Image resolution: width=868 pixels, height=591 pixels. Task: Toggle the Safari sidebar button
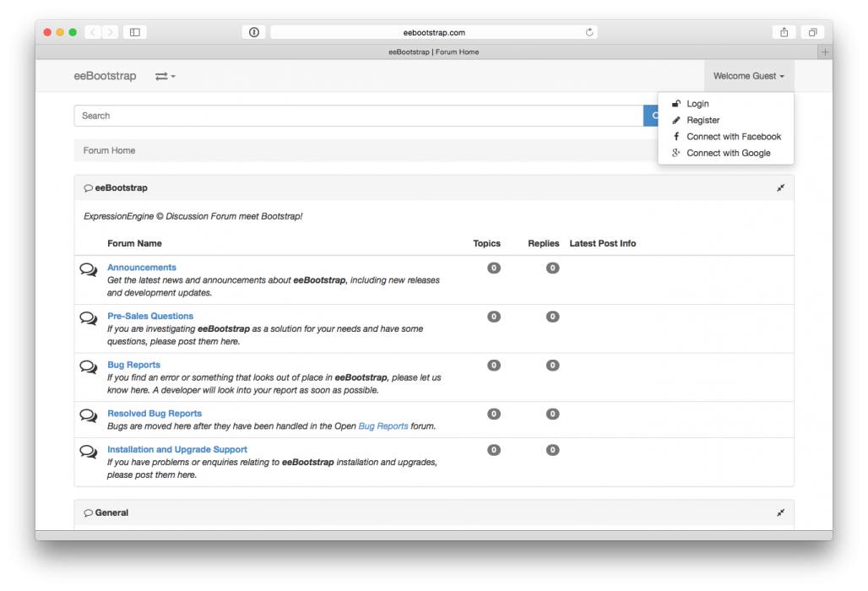point(134,32)
